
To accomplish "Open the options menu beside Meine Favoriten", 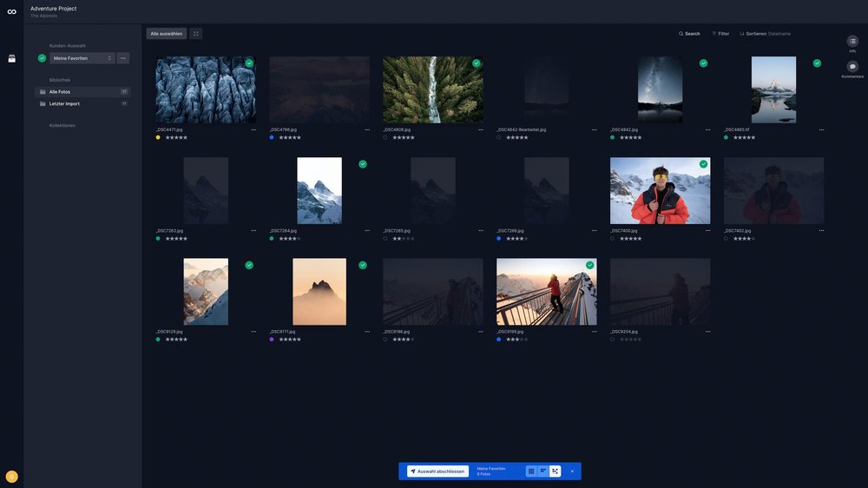I will coord(123,58).
